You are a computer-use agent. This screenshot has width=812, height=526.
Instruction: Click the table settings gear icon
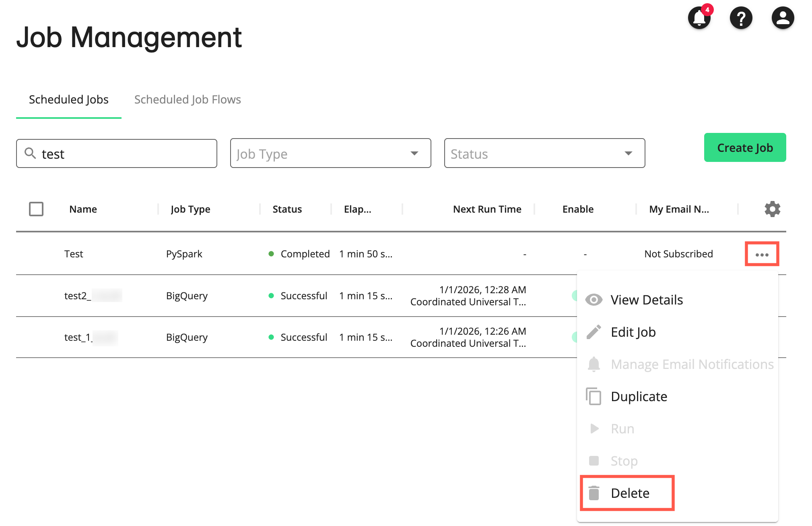point(772,209)
